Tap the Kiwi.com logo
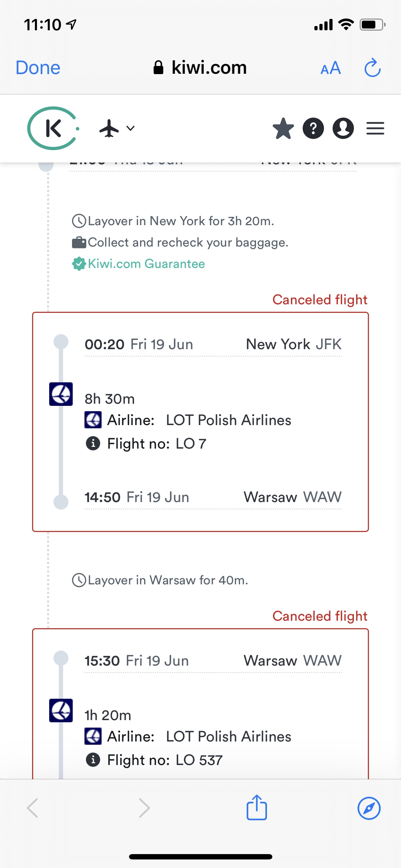This screenshot has height=868, width=401. coord(53,128)
